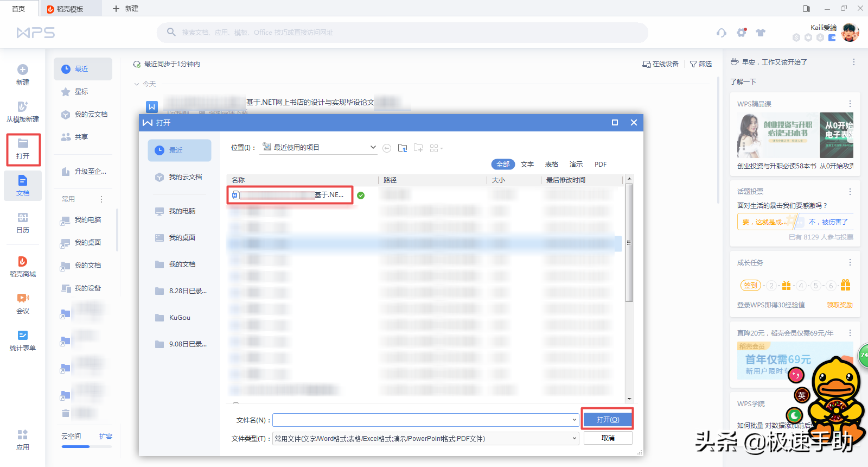Click the window layout icon in title bar
Viewport: 868px width, 467px height.
pyautogui.click(x=806, y=9)
